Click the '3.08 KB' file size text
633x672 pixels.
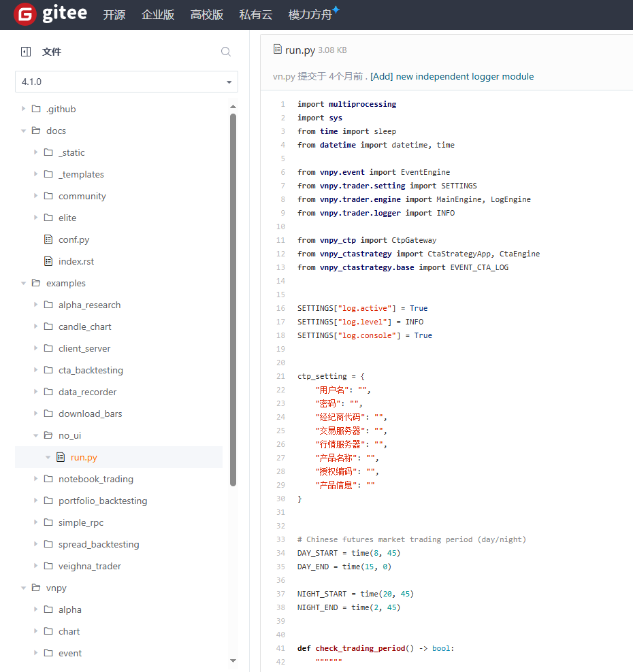click(332, 50)
